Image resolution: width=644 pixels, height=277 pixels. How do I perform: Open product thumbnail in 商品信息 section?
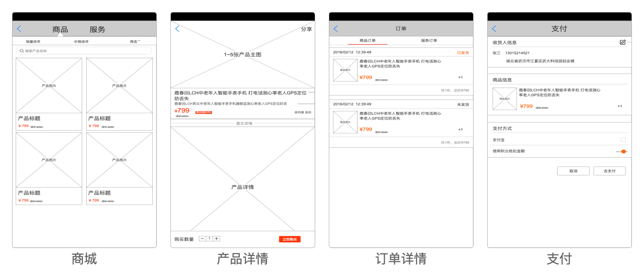click(505, 99)
